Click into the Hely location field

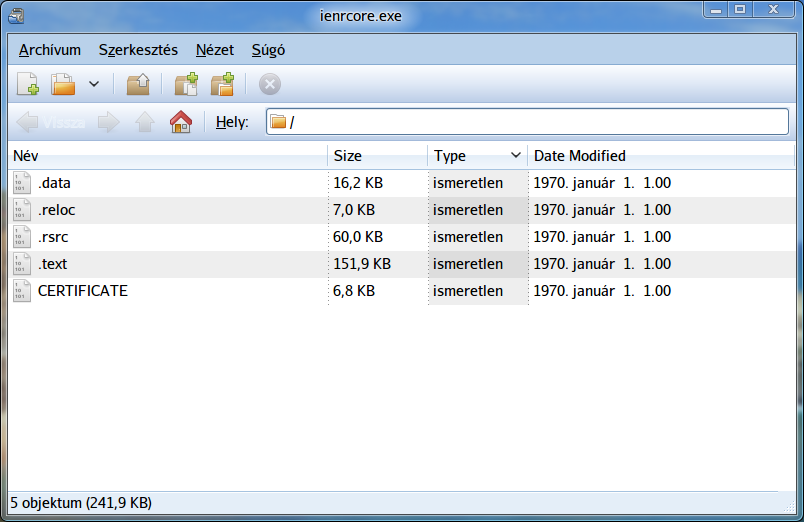[x=527, y=122]
